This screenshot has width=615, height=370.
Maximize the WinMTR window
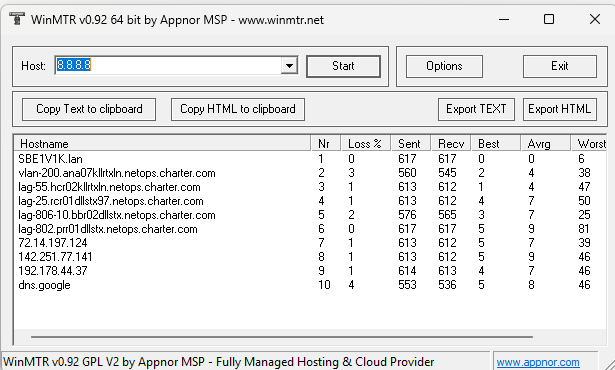549,19
